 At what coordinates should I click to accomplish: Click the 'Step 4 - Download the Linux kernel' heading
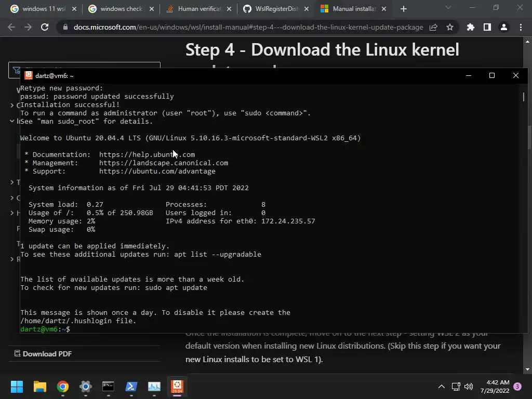(322, 50)
